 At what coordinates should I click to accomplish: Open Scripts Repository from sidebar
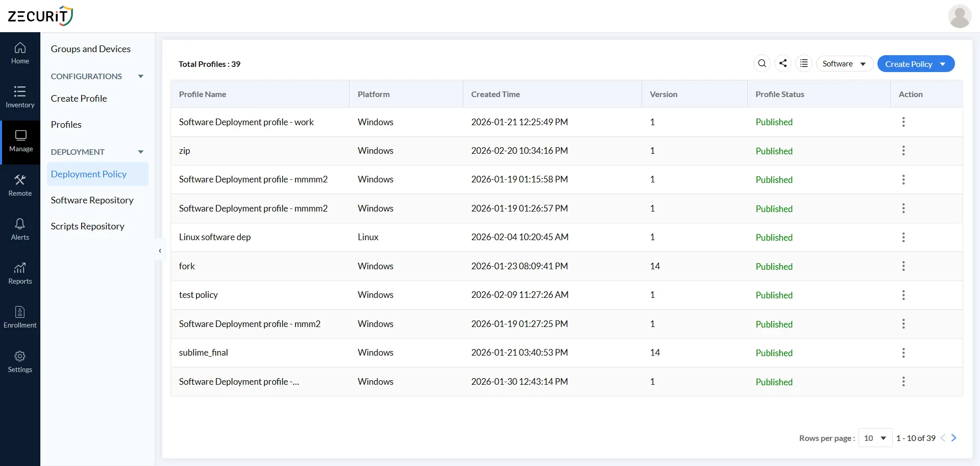point(88,226)
